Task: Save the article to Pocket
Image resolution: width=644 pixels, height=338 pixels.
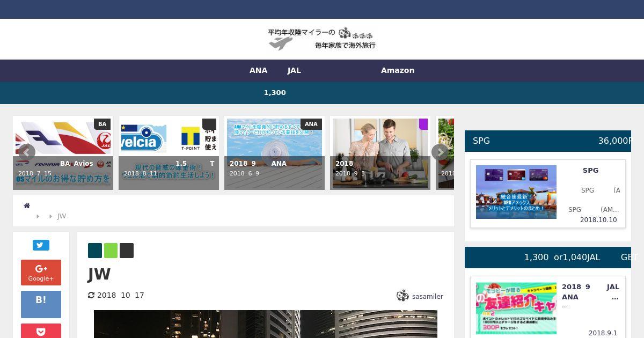Action: point(41,331)
